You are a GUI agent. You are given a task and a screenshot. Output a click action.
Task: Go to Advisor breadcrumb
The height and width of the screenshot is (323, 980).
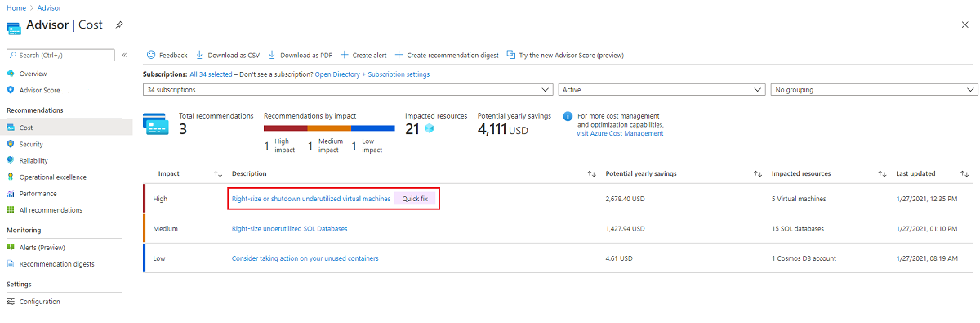[x=49, y=7]
